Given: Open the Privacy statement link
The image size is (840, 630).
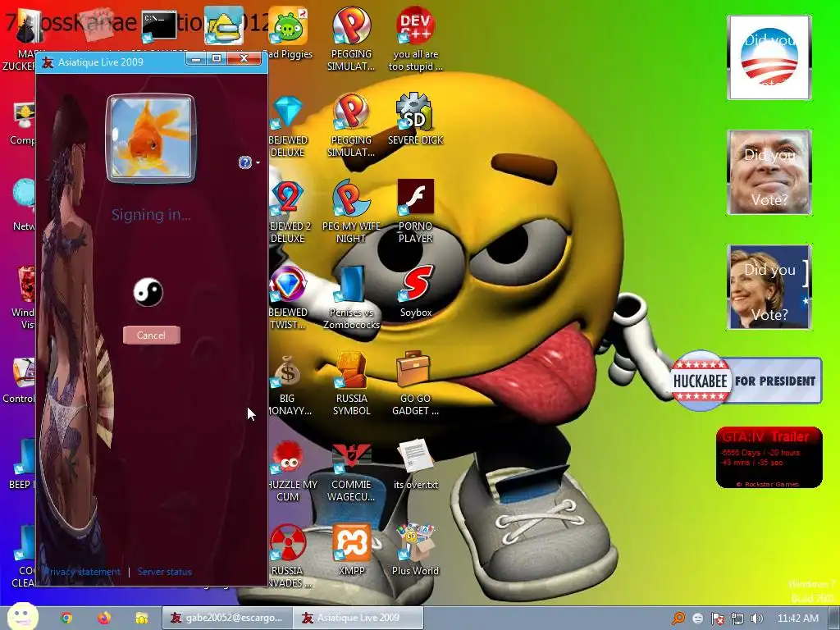Looking at the screenshot, I should tap(82, 572).
